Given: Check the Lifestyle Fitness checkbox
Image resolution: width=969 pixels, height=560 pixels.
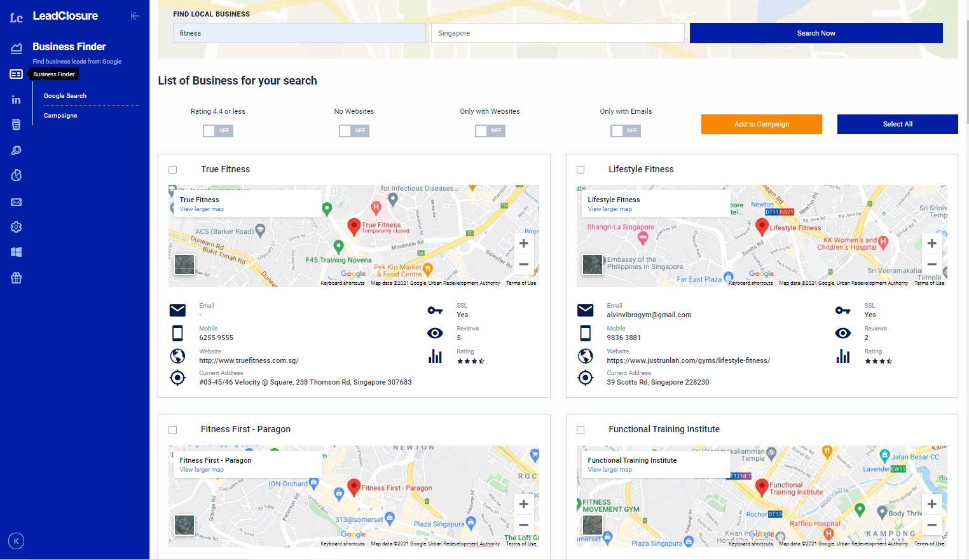Looking at the screenshot, I should [x=581, y=170].
